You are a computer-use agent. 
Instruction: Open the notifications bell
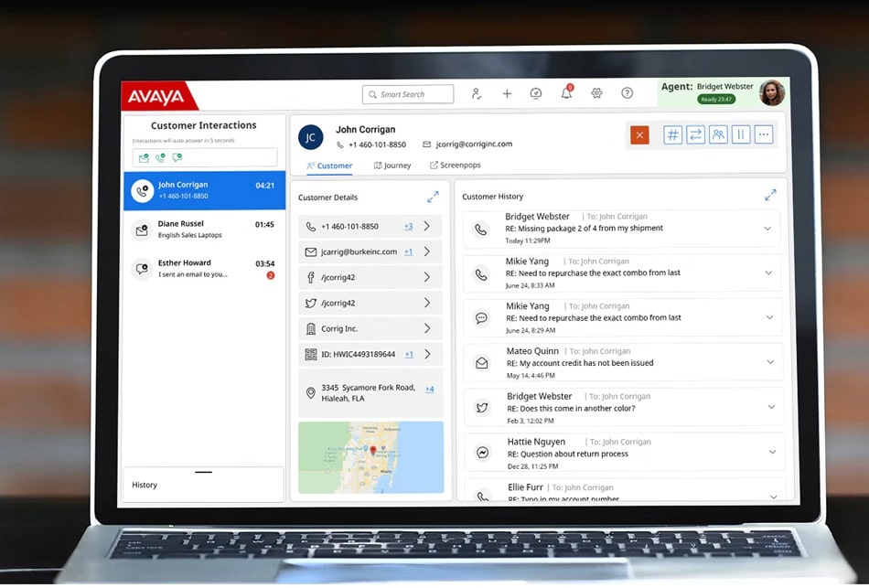click(566, 92)
